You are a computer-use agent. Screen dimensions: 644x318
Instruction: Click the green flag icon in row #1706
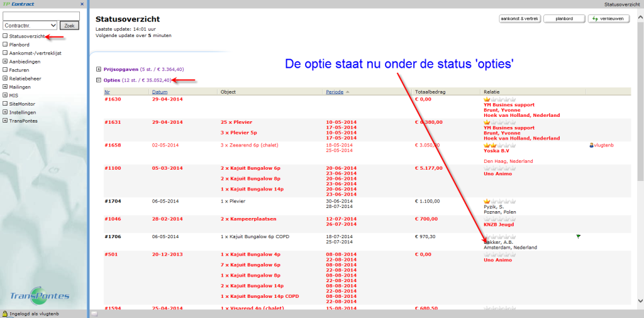(578, 236)
